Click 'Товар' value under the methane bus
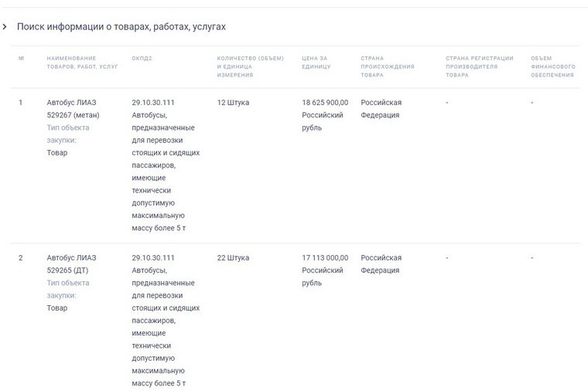 click(x=57, y=152)
